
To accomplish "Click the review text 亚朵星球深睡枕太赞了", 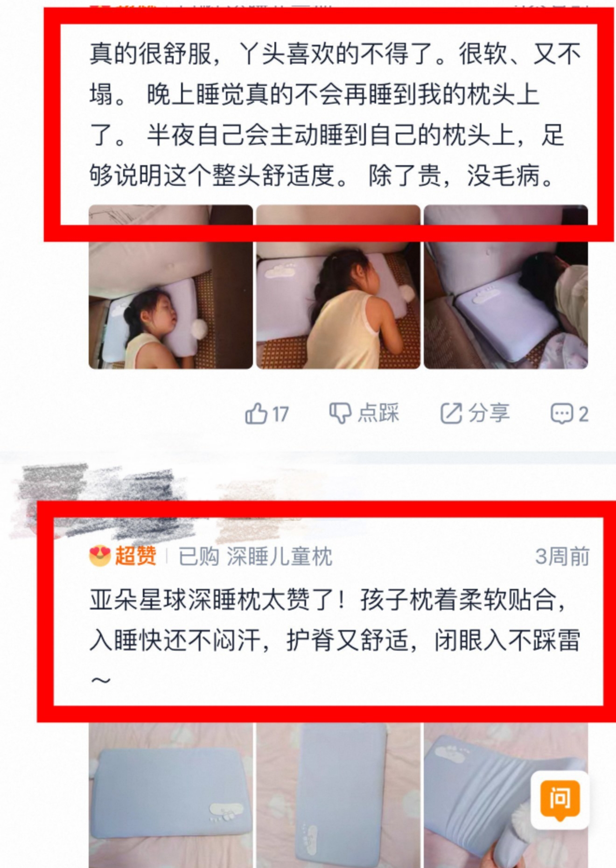I will tap(335, 640).
